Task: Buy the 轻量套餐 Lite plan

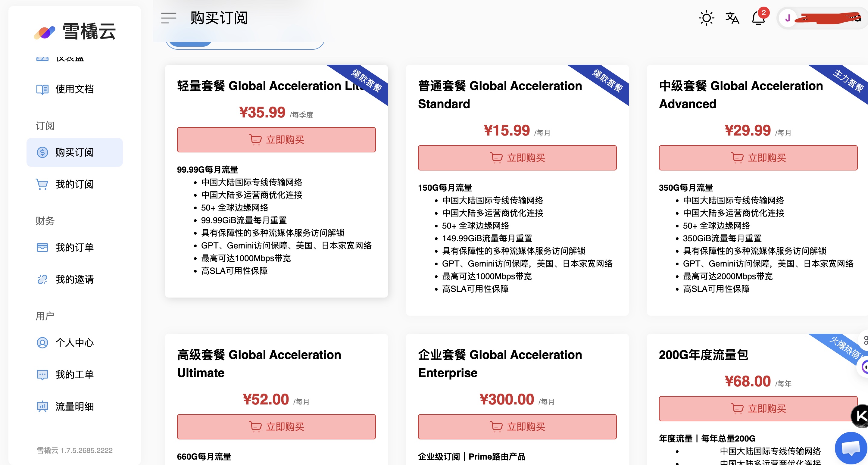Action: (276, 139)
